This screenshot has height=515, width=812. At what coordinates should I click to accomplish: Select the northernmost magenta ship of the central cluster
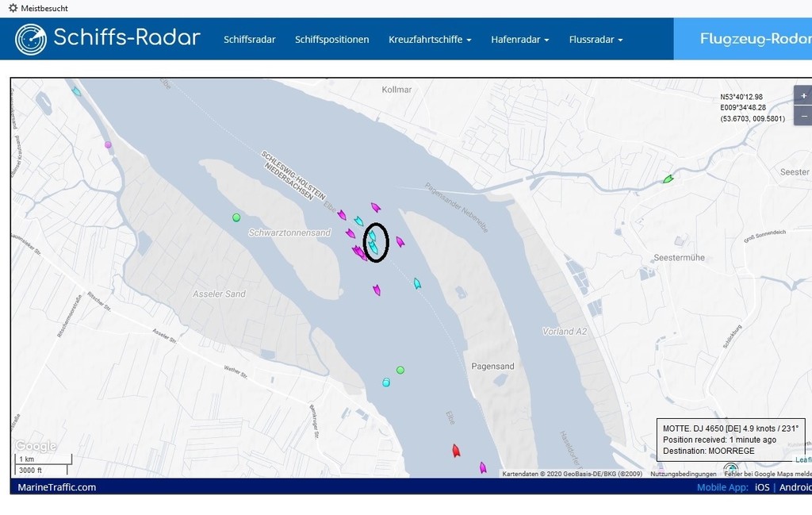click(x=375, y=208)
